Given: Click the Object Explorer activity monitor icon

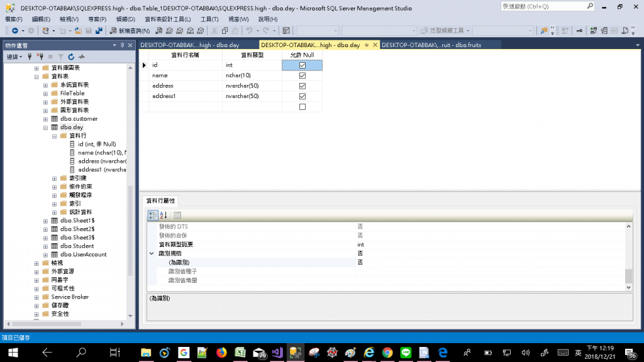Looking at the screenshot, I should (82, 57).
